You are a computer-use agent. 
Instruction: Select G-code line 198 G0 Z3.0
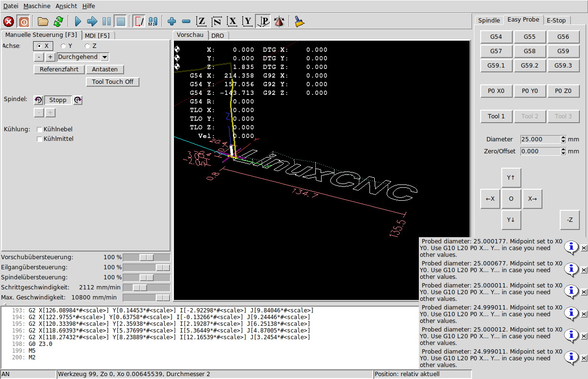pyautogui.click(x=40, y=344)
